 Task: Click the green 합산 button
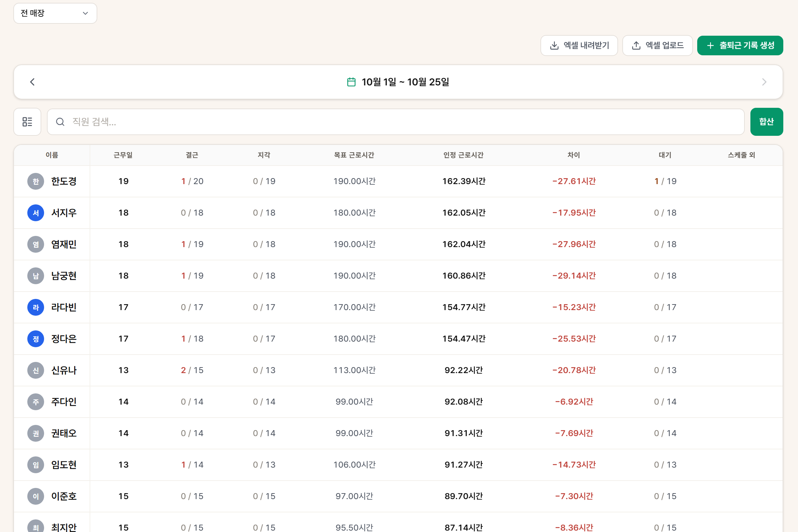(x=766, y=122)
